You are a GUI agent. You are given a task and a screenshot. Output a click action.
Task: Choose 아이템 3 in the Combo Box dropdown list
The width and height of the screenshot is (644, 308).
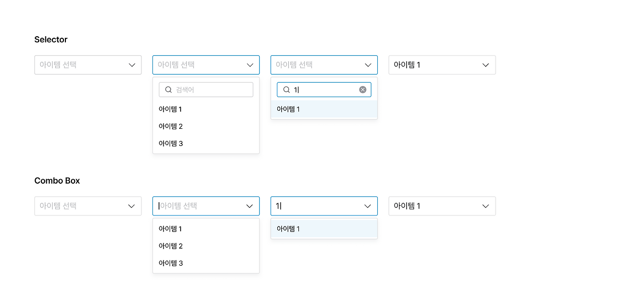click(171, 263)
